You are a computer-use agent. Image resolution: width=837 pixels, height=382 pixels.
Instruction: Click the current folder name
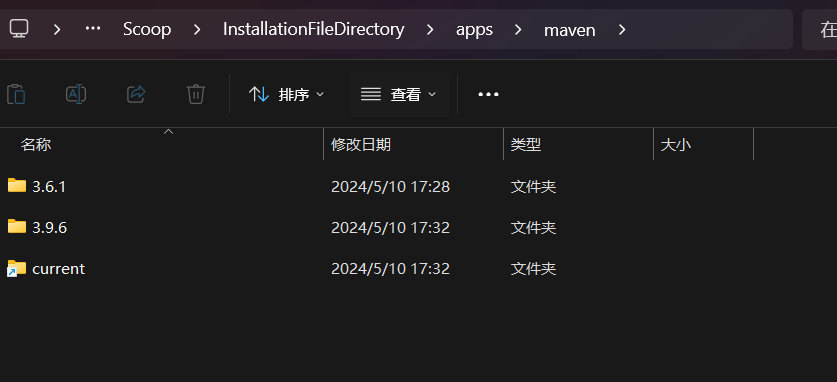58,268
